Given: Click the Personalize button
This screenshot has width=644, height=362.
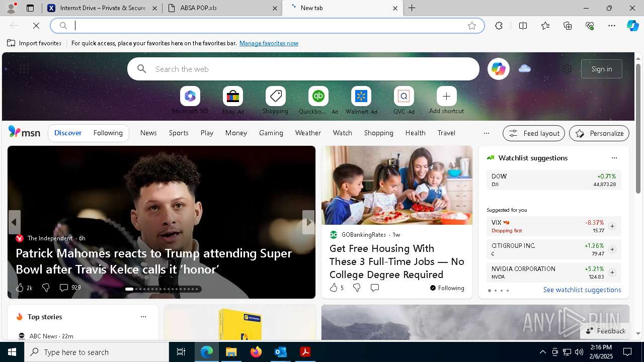Looking at the screenshot, I should pyautogui.click(x=599, y=133).
